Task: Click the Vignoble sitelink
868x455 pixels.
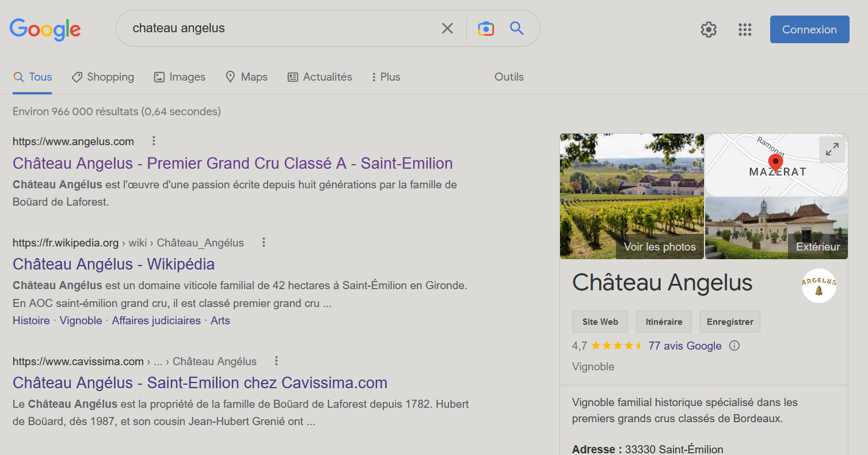Action: [81, 321]
